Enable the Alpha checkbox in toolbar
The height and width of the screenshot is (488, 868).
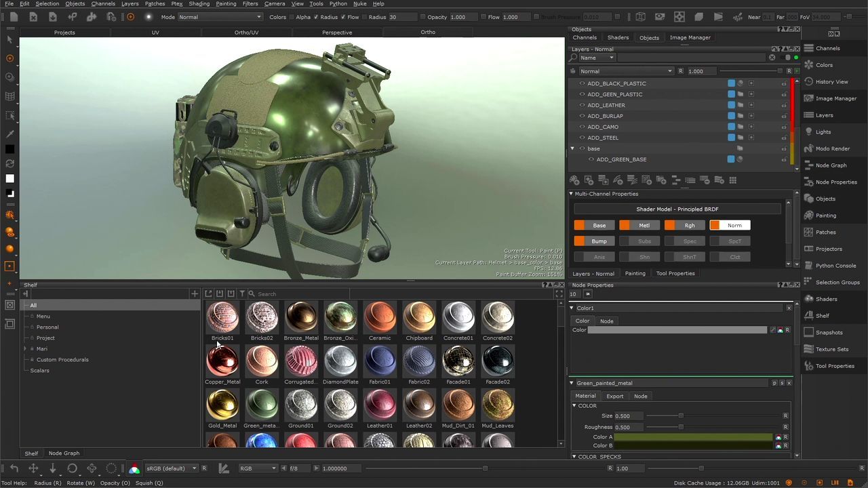tap(292, 17)
